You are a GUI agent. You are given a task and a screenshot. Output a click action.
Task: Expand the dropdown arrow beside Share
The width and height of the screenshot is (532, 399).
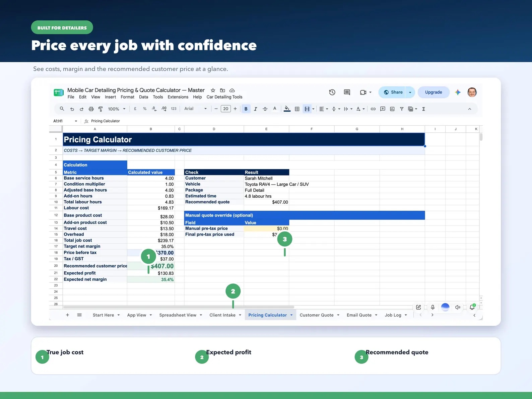410,92
